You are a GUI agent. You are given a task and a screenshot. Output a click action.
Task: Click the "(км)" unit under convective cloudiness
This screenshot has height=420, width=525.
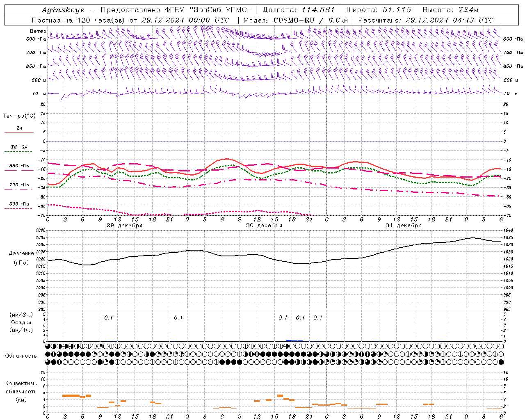tap(21, 399)
